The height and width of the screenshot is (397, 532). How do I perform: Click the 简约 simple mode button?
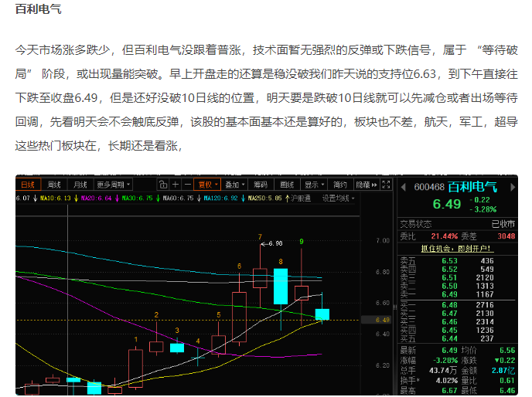click(x=340, y=185)
